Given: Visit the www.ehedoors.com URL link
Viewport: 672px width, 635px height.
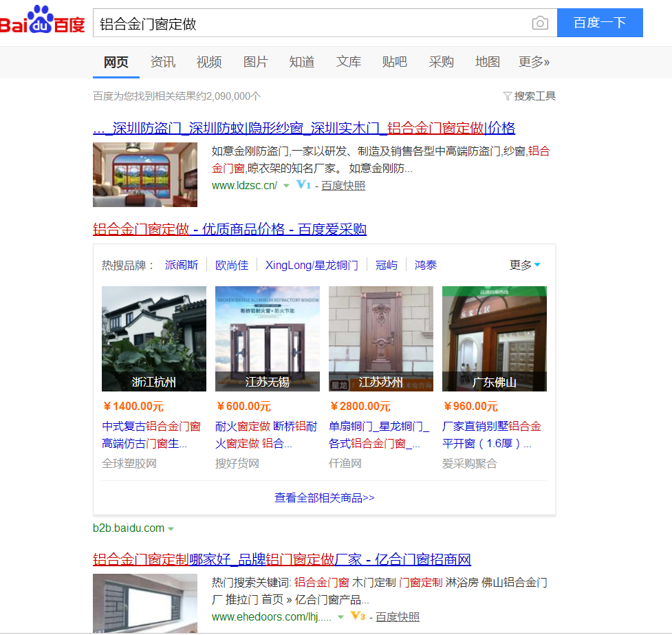Looking at the screenshot, I should point(271,616).
